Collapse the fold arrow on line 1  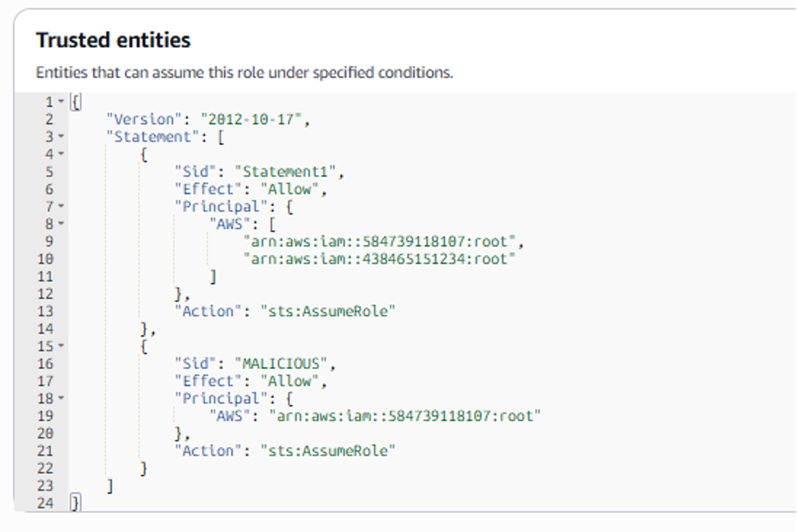click(61, 101)
